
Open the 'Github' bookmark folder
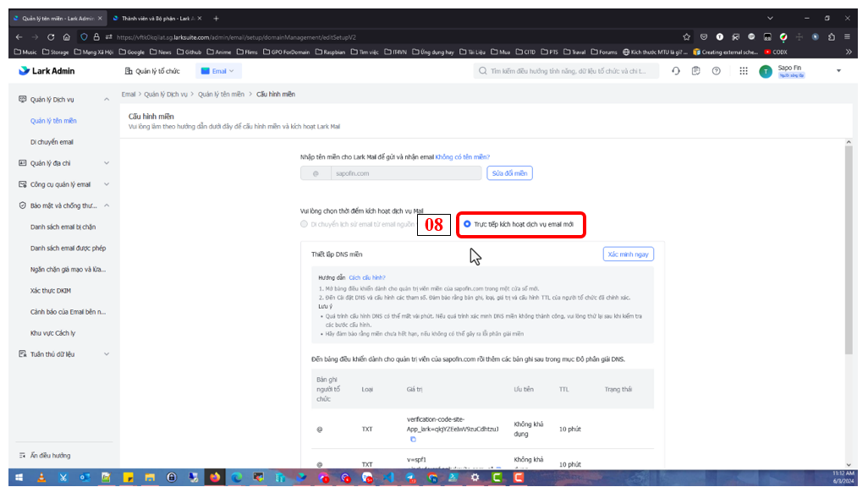(x=190, y=52)
